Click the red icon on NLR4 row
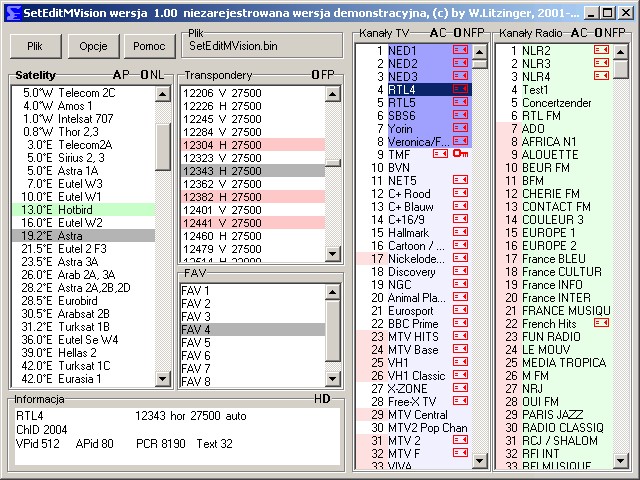Image resolution: width=640 pixels, height=480 pixels. (x=601, y=76)
